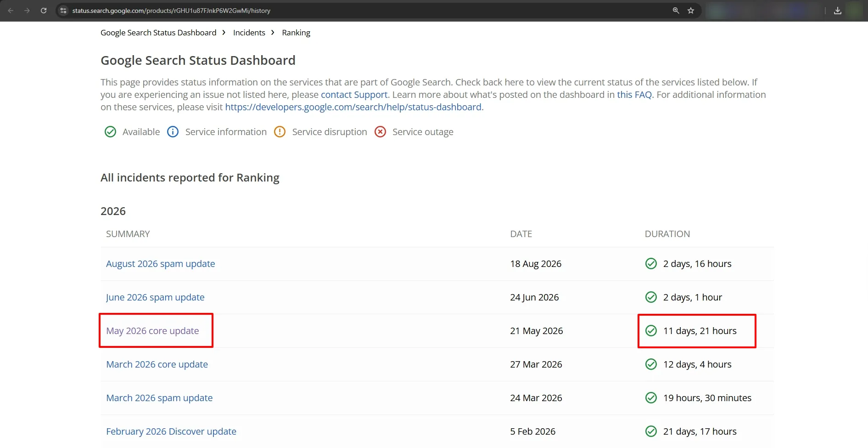Image resolution: width=868 pixels, height=448 pixels.
Task: Click the date 27 Mar 2026
Action: (536, 364)
